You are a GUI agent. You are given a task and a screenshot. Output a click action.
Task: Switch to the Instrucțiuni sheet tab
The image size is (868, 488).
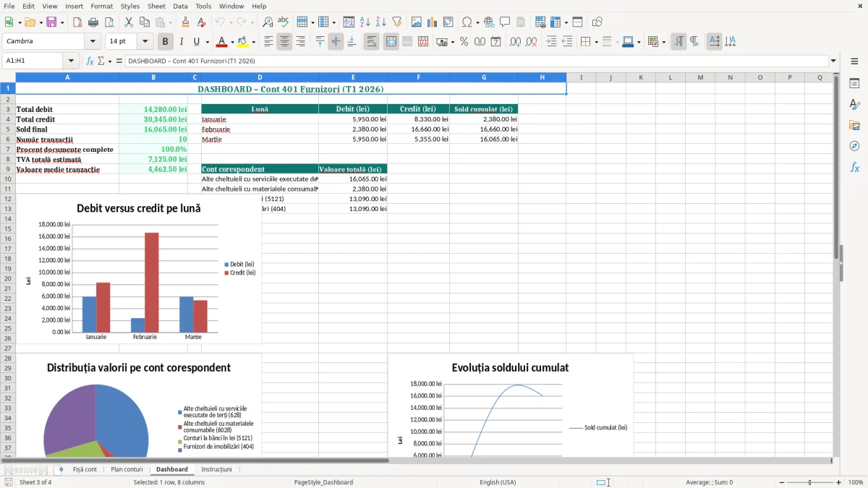216,469
